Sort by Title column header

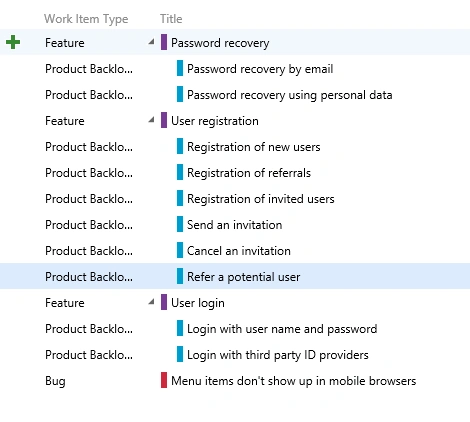coord(171,19)
